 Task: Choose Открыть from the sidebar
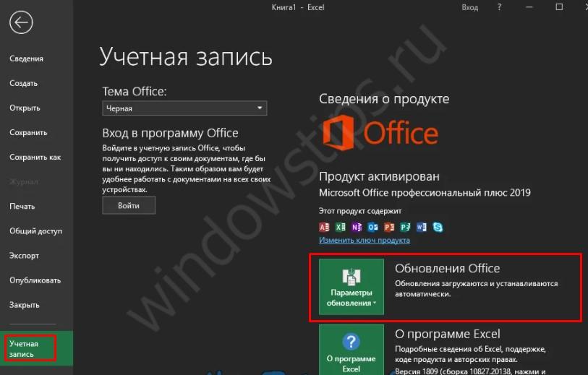[x=25, y=108]
